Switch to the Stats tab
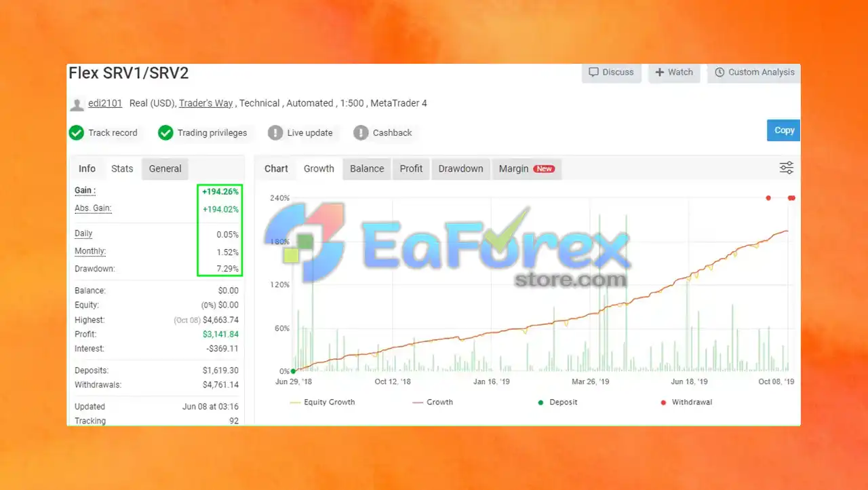 (122, 168)
